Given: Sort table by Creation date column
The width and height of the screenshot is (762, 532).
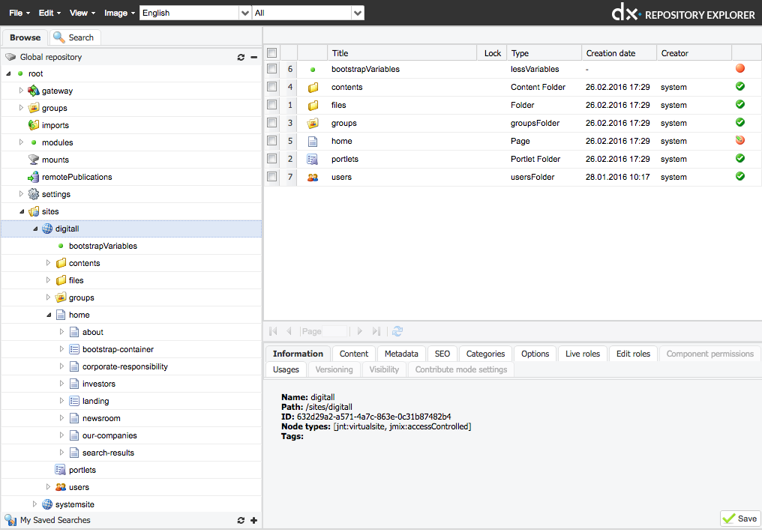Looking at the screenshot, I should pyautogui.click(x=619, y=53).
